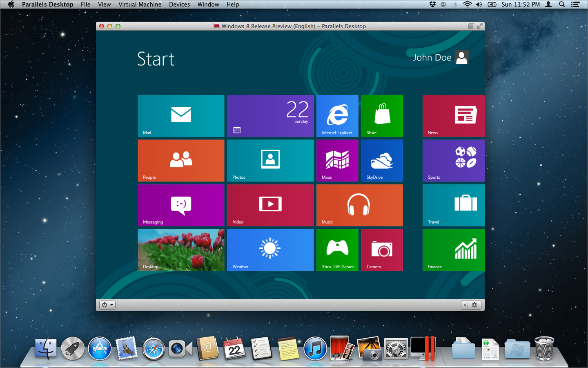Screen dimensions: 588x368
Task: Open the Weather tile
Action: (x=270, y=250)
